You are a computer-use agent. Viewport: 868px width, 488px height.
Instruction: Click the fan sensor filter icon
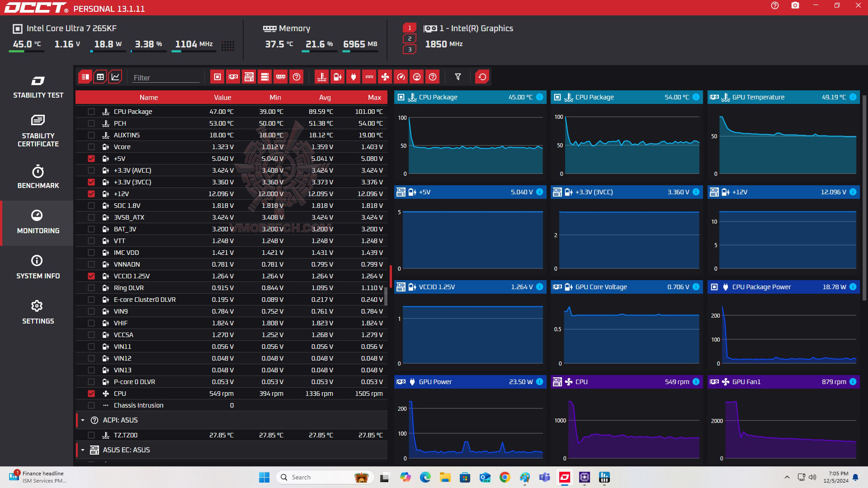(385, 77)
